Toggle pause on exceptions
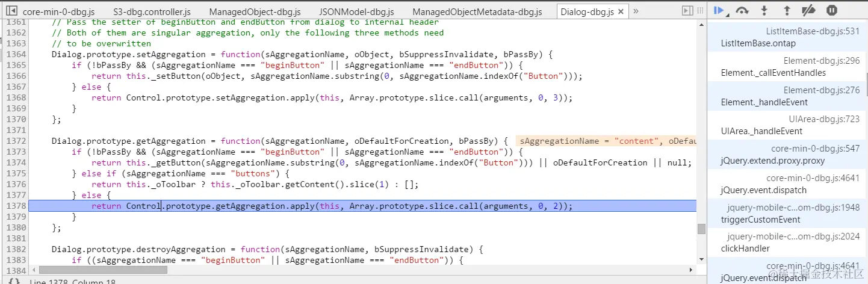This screenshot has height=284, width=868. [831, 11]
